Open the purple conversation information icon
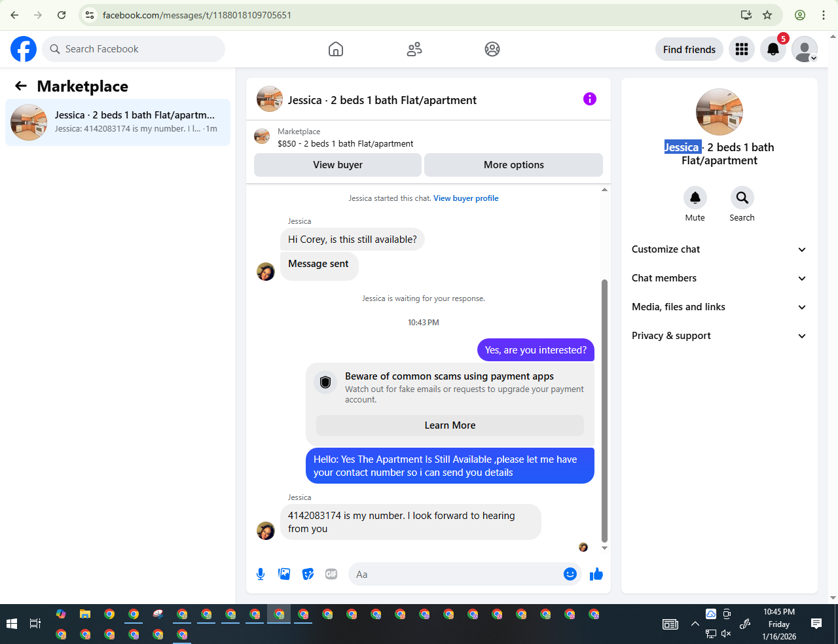Viewport: 838px width, 644px height. coord(590,99)
